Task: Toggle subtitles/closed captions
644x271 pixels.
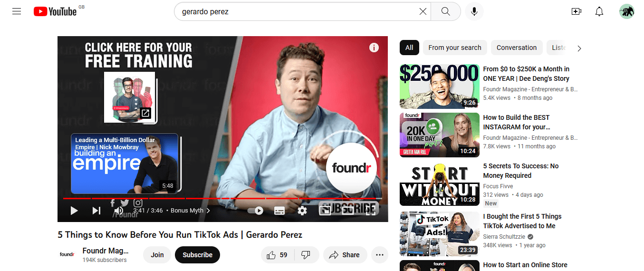Action: [x=279, y=211]
